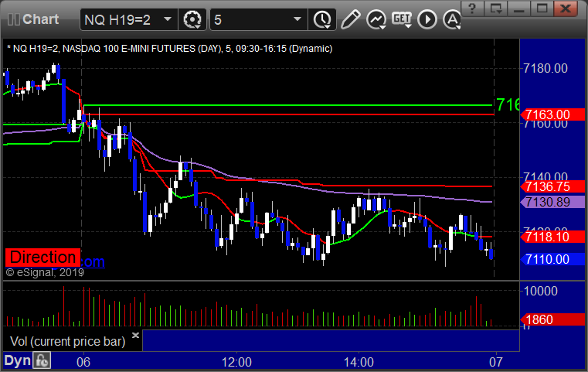Viewport: 588px width, 372px height.
Task: Click the 7180.00 axis value
Action: (546, 68)
